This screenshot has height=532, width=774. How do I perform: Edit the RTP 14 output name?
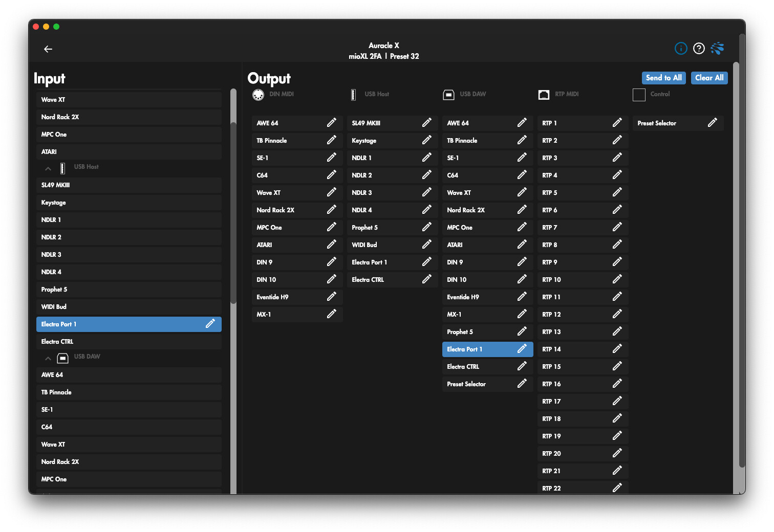[x=617, y=349]
